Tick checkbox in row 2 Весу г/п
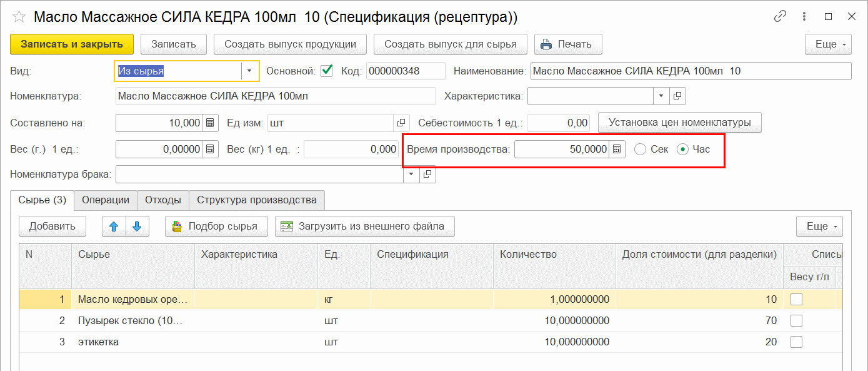868x371 pixels. click(x=796, y=321)
